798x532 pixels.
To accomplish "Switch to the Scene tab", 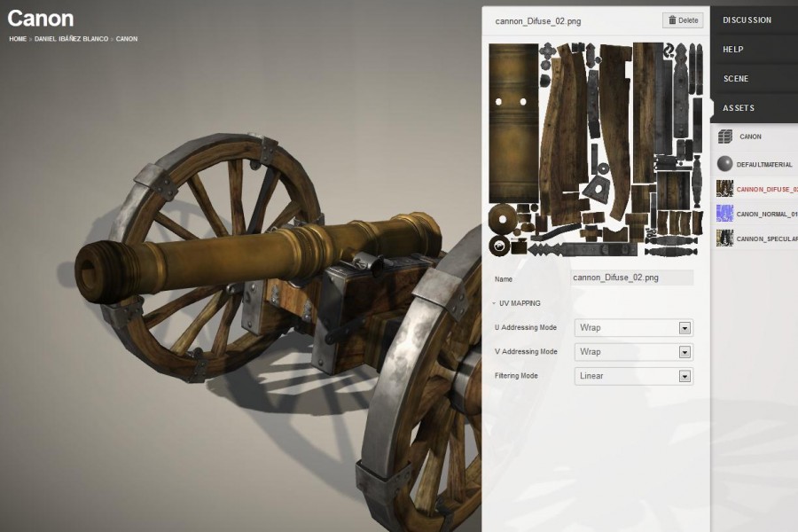I will [x=736, y=79].
